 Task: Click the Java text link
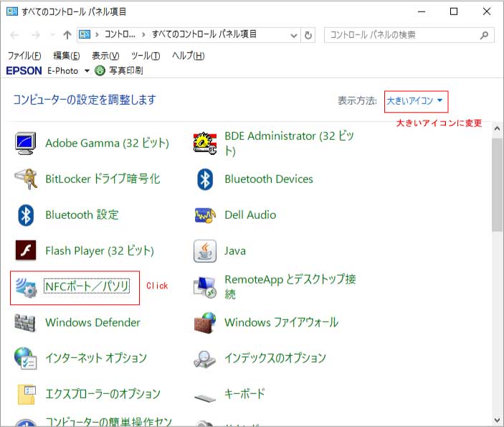click(235, 250)
